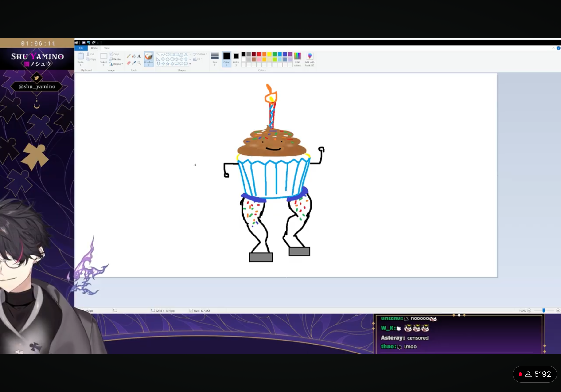Expand the Shapes gallery more arrow
The image size is (561, 392).
click(190, 64)
